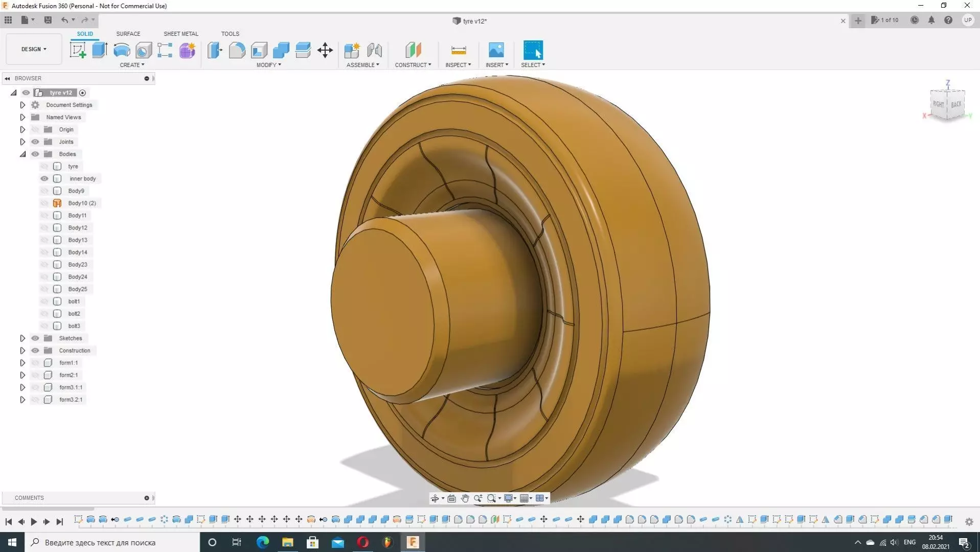Screen dimensions: 980x552
Task: Open the notifications bell
Action: pyautogui.click(x=931, y=20)
